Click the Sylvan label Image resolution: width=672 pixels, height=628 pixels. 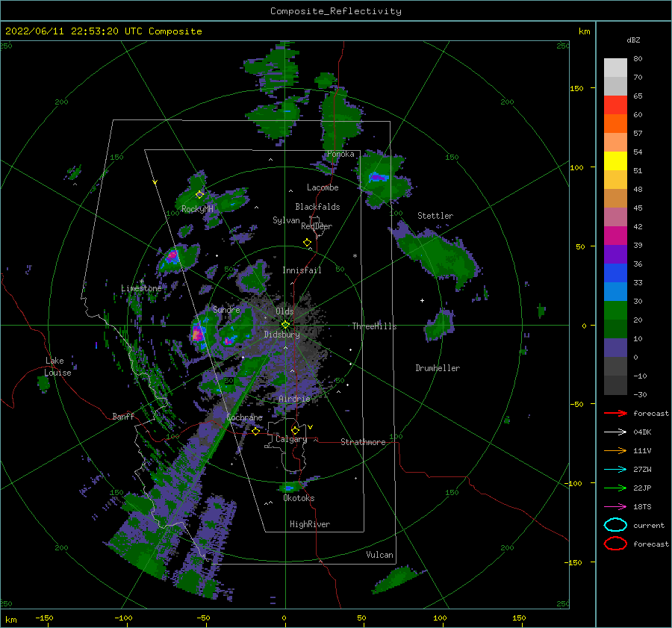tap(286, 220)
